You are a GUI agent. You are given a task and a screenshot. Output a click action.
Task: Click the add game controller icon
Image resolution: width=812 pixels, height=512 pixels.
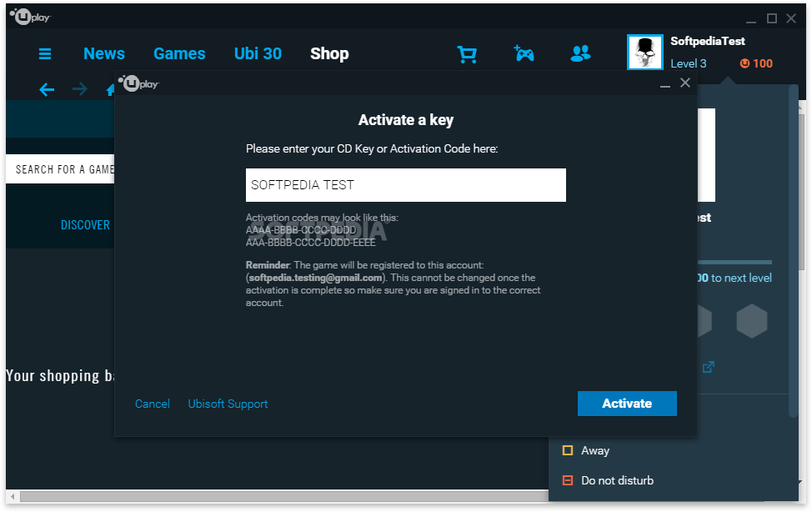(524, 53)
